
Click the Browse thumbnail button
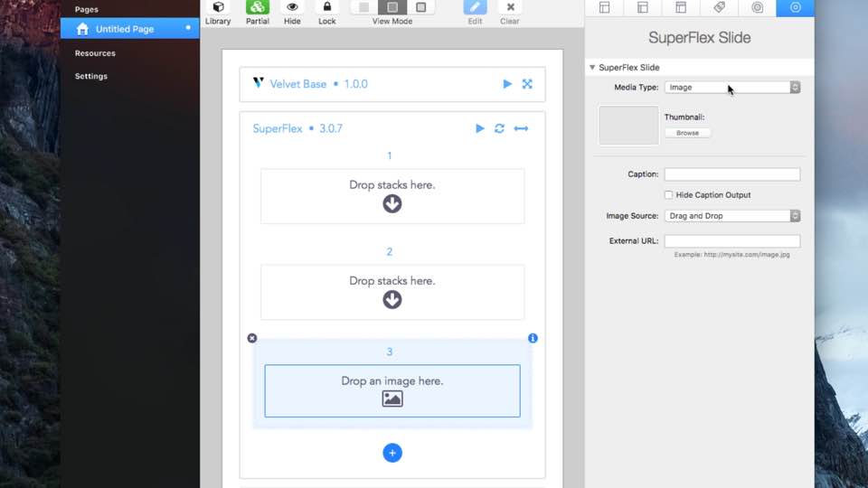click(x=687, y=133)
